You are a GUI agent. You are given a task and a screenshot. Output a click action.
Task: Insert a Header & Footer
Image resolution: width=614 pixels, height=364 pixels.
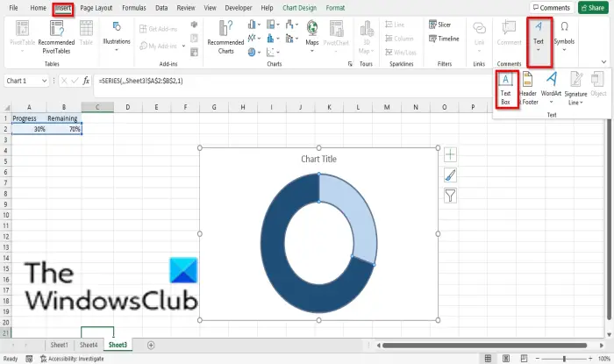pos(528,89)
